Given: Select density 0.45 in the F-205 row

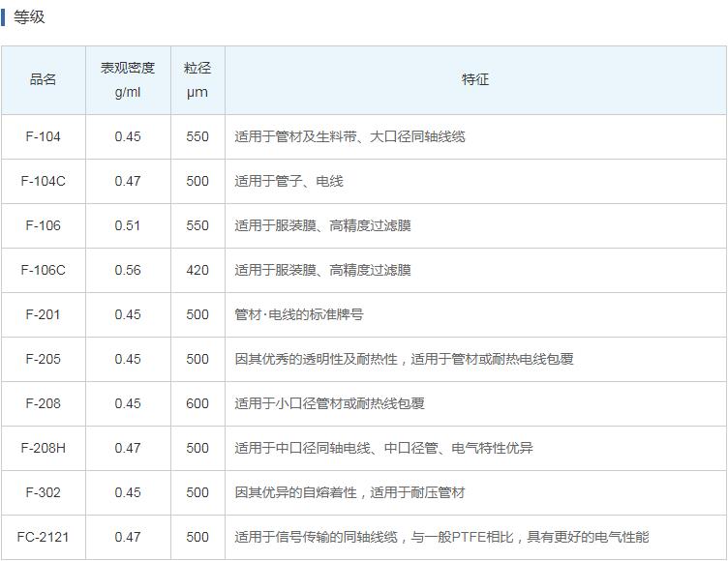Looking at the screenshot, I should point(128,359).
